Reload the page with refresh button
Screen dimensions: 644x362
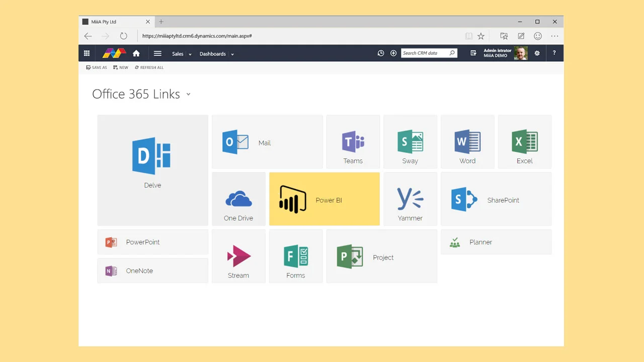pyautogui.click(x=123, y=36)
